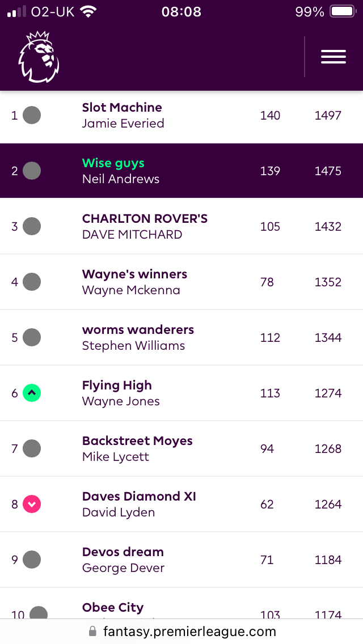Viewport: 363px width, 644px height.
Task: Open Slot Machine team link
Action: (x=122, y=107)
